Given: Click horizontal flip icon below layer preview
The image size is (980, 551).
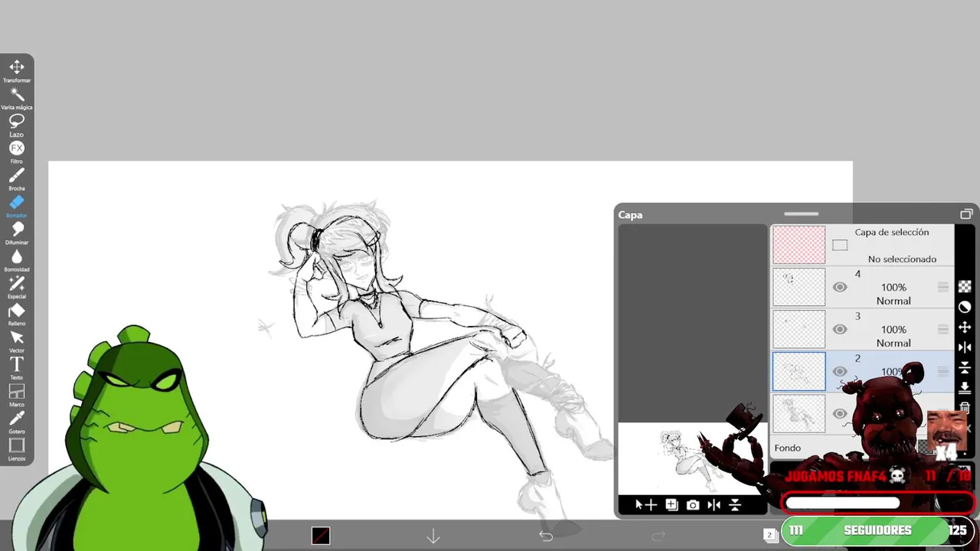Looking at the screenshot, I should click(714, 505).
